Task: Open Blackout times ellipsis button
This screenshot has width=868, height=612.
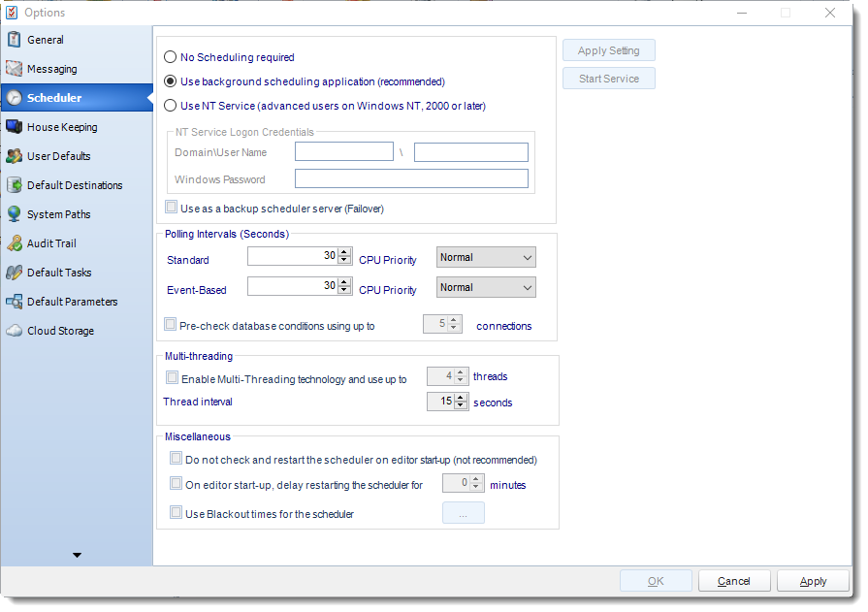Action: [x=464, y=513]
